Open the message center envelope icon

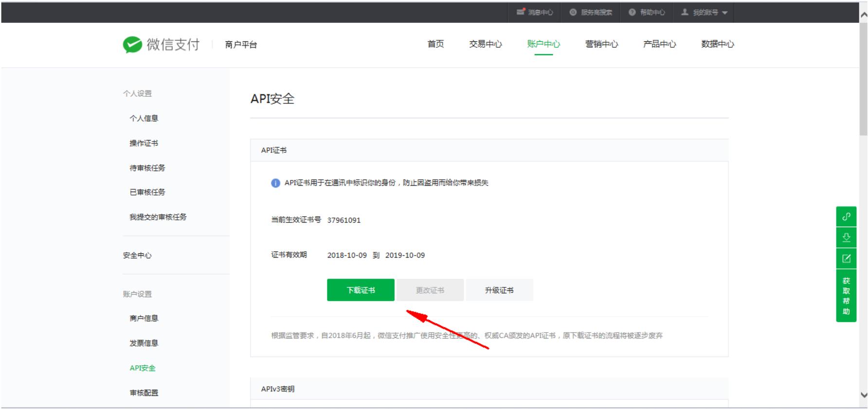(521, 12)
